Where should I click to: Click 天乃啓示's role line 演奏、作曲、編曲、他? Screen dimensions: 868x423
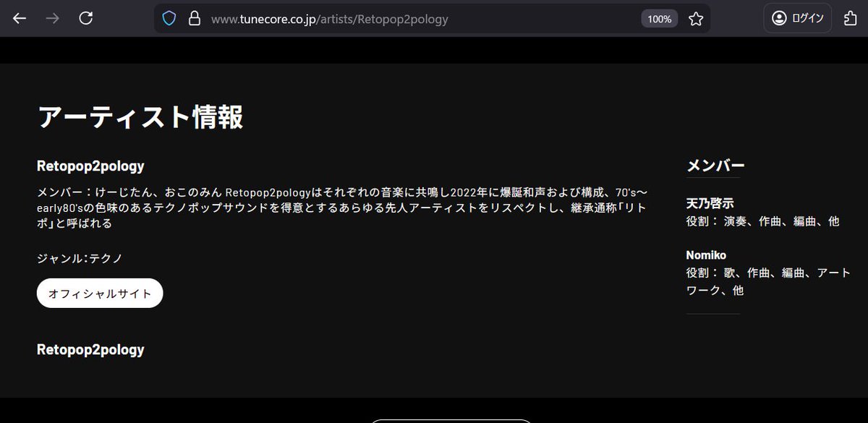(x=763, y=221)
